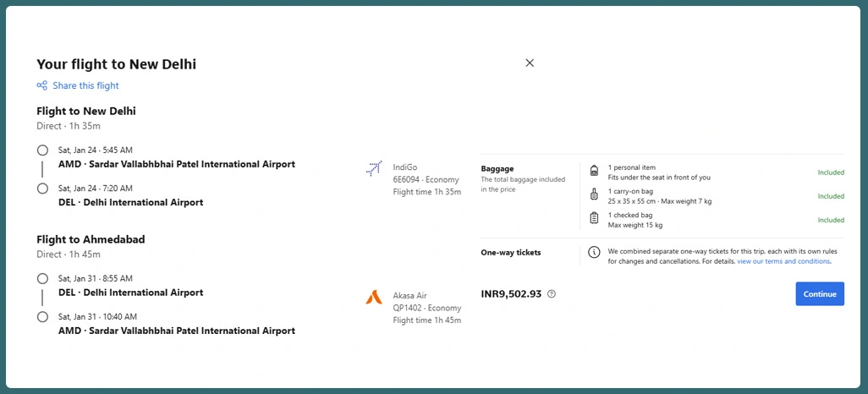868x394 pixels.
Task: Click the info icon next to One-way tickets
Action: pyautogui.click(x=594, y=252)
